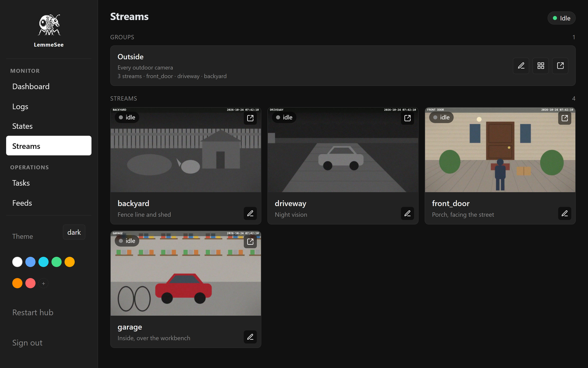Image resolution: width=588 pixels, height=368 pixels.
Task: Edit the Outside group with pencil icon
Action: point(521,65)
